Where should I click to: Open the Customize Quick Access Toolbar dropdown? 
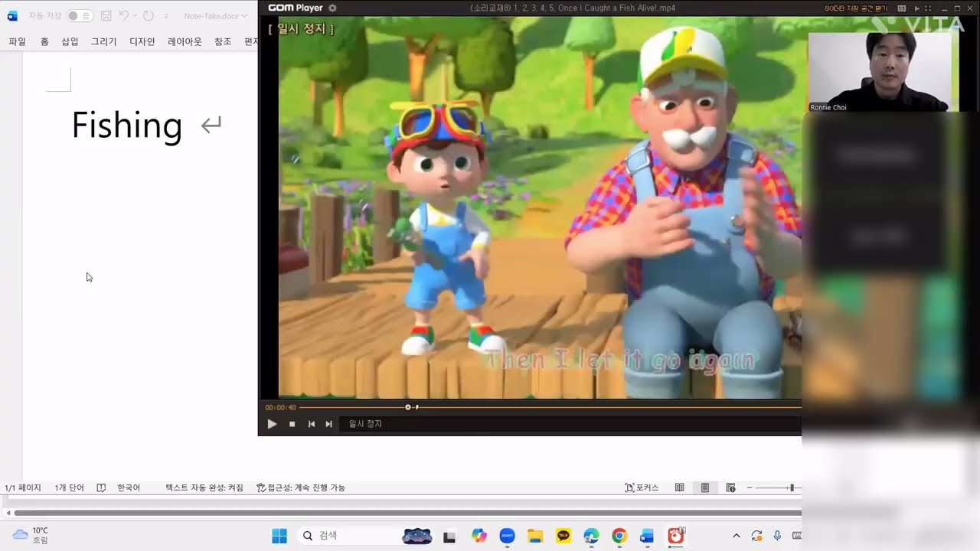click(165, 16)
